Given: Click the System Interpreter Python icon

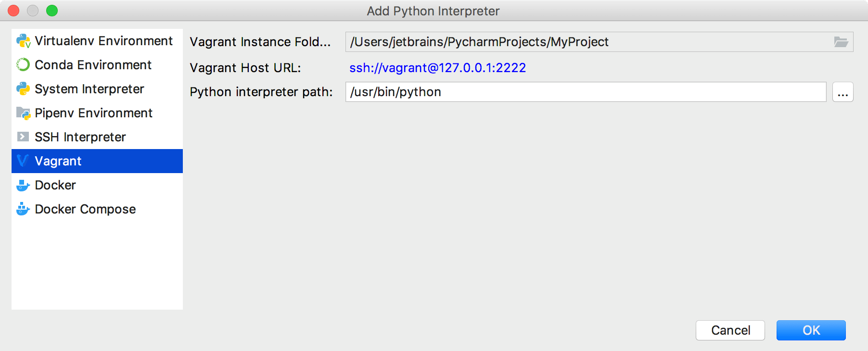Looking at the screenshot, I should point(23,89).
